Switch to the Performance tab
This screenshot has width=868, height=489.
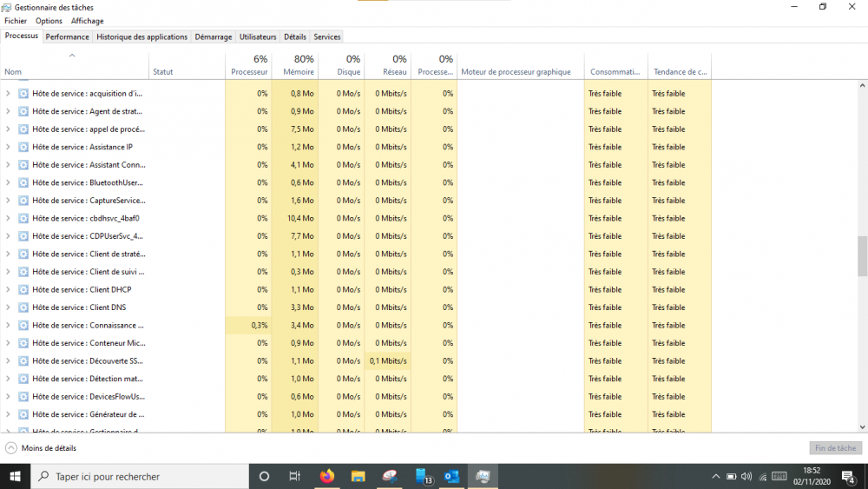(x=68, y=36)
